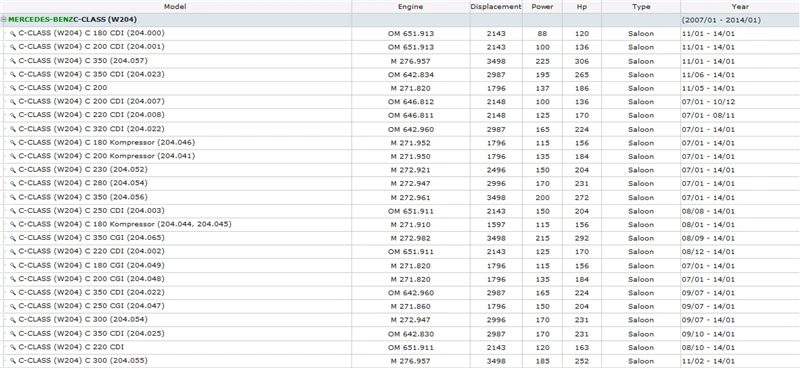Select the engine cell M 272.982

tap(411, 238)
